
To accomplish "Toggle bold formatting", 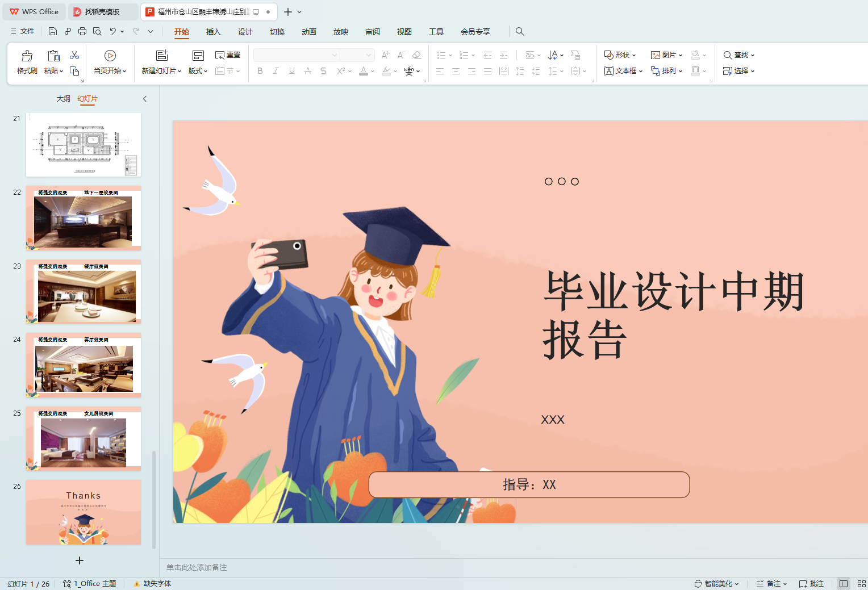I will [260, 71].
